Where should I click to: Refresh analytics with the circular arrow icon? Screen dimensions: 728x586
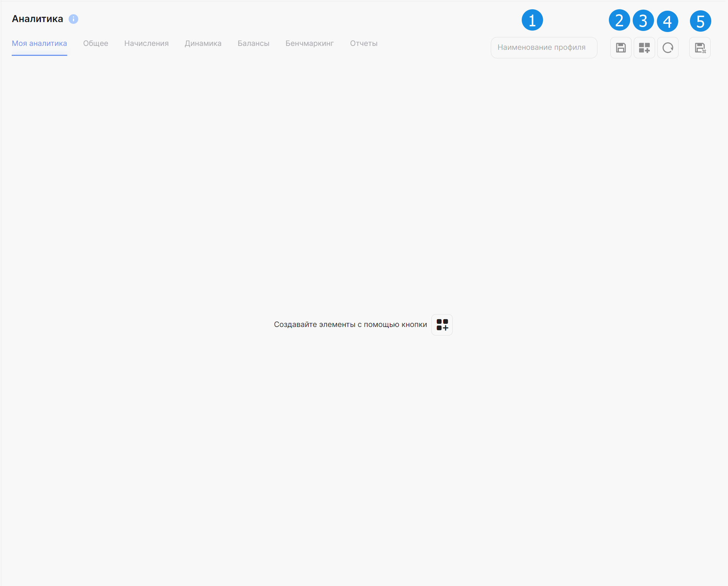[668, 48]
